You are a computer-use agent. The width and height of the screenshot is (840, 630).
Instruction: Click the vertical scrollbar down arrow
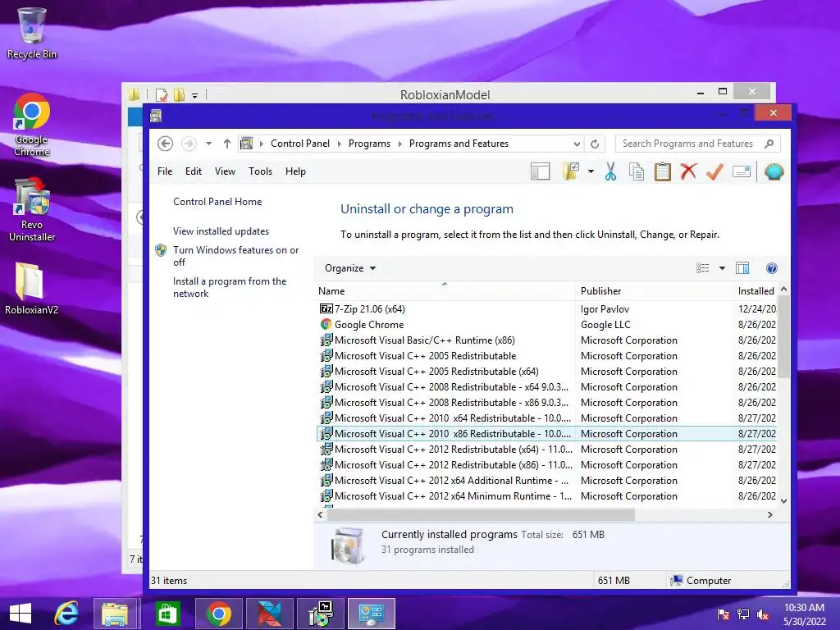(783, 501)
